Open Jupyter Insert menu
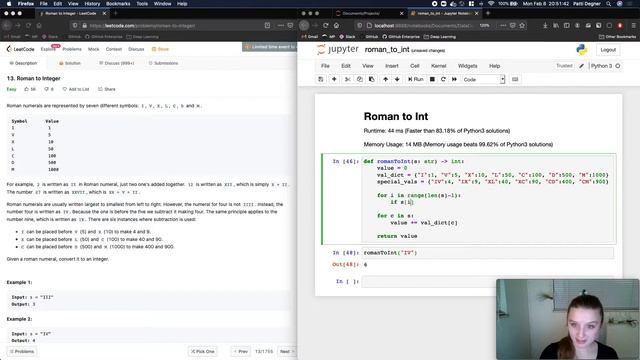The height and width of the screenshot is (360, 640). [x=392, y=66]
